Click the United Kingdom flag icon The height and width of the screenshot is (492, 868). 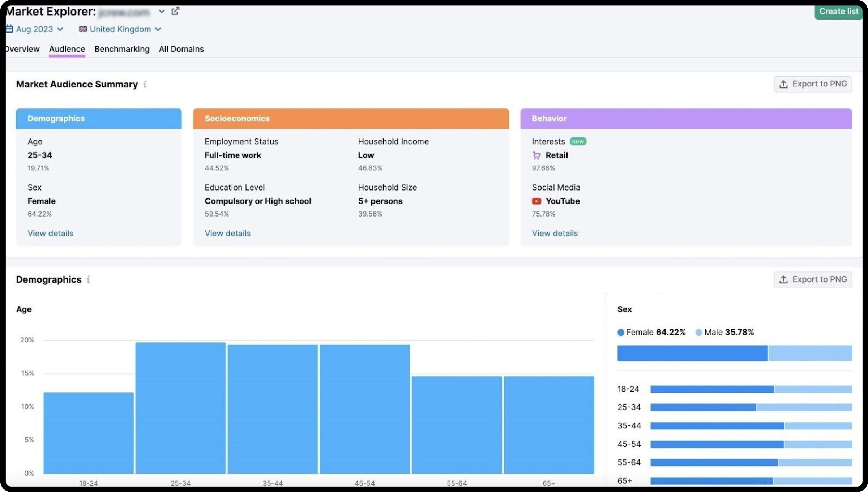click(x=82, y=29)
